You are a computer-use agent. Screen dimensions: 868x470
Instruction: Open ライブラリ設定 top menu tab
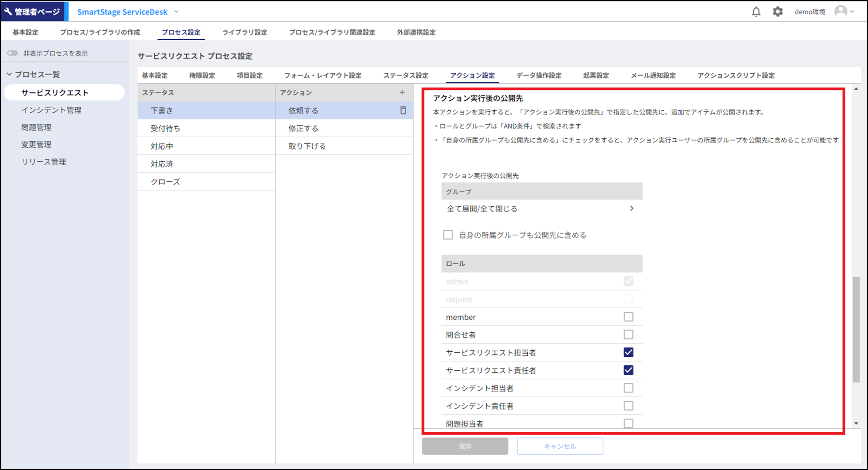pyautogui.click(x=245, y=32)
